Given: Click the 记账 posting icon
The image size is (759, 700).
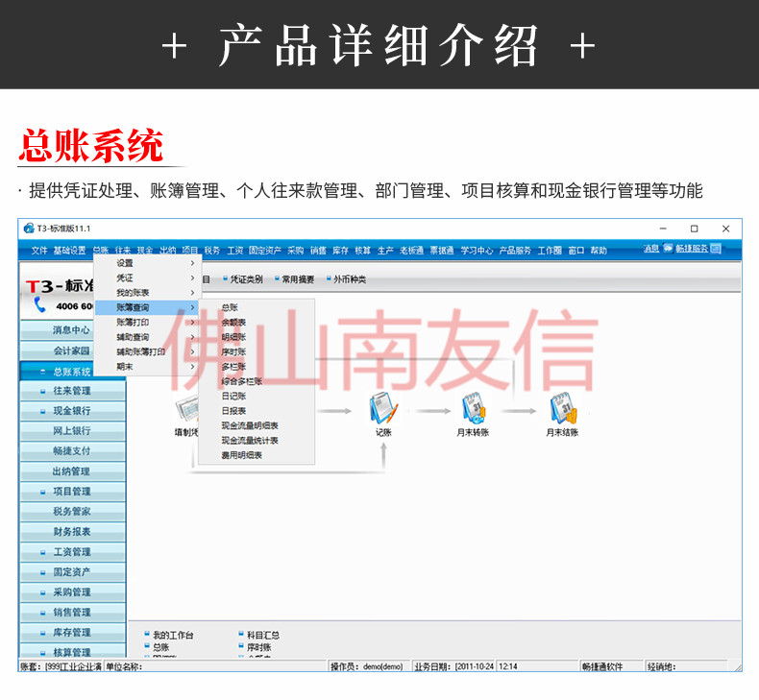Looking at the screenshot, I should (x=383, y=409).
